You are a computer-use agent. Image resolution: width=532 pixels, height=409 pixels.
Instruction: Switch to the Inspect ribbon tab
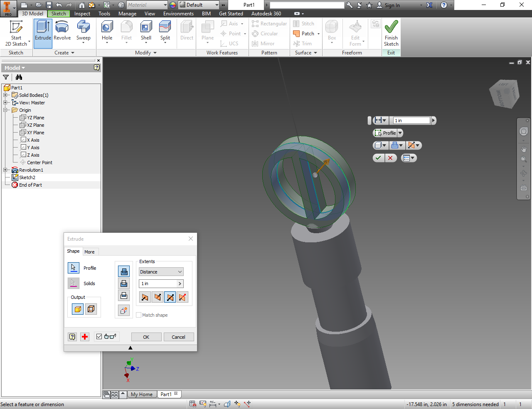pyautogui.click(x=82, y=14)
